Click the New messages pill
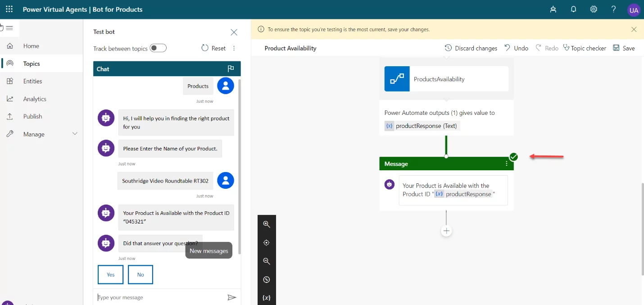644x305 pixels. click(x=209, y=251)
